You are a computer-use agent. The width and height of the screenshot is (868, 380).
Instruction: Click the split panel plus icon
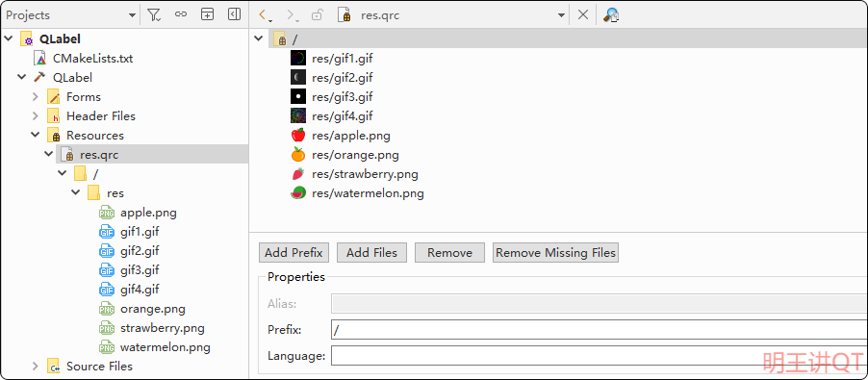coord(207,15)
